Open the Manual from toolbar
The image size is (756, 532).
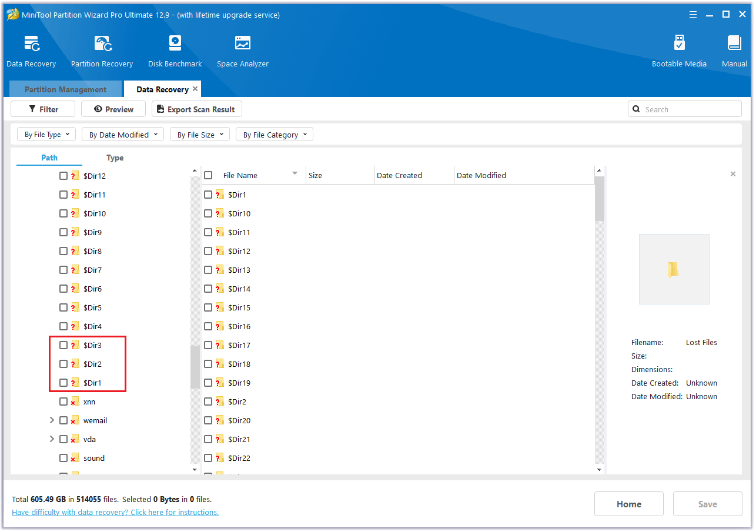click(x=734, y=44)
